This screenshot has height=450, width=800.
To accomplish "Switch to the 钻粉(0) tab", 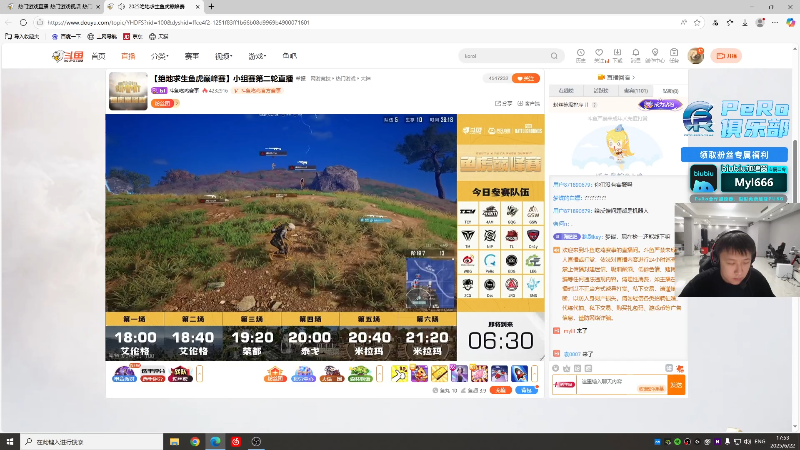I will [670, 91].
